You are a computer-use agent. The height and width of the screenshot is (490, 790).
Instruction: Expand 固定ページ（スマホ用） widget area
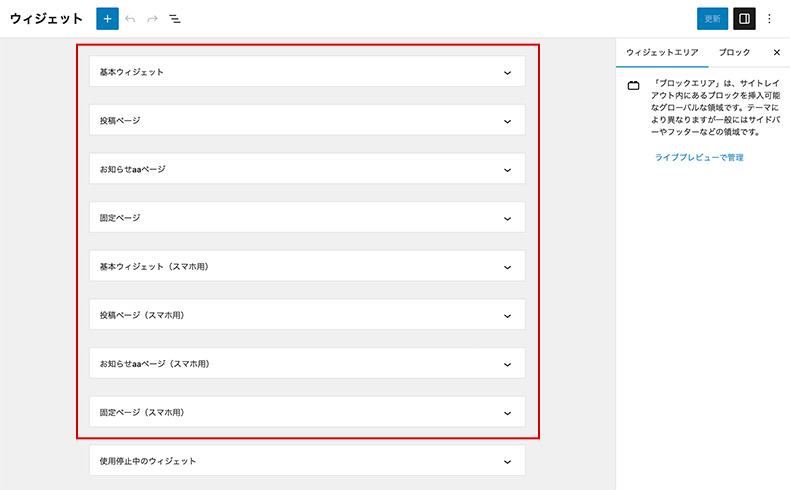[x=507, y=412]
